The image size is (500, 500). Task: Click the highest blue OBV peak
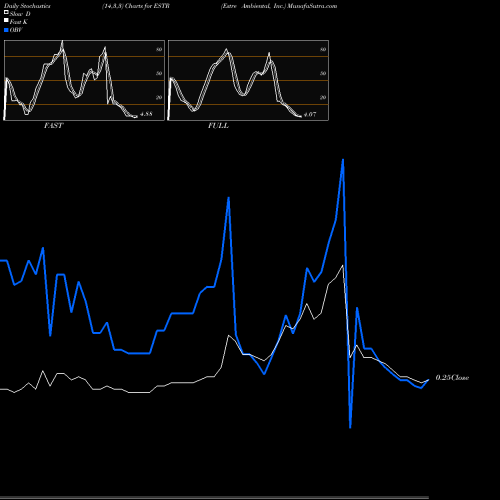pos(343,160)
